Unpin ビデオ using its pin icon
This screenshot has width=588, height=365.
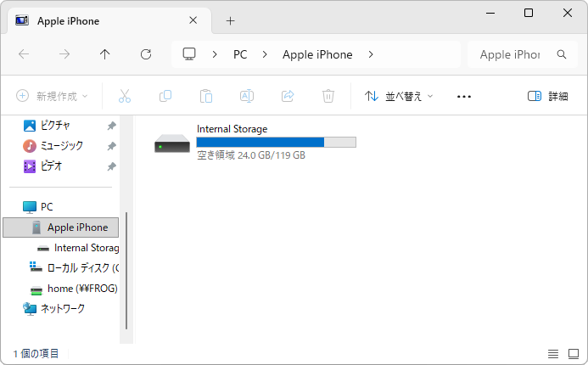tap(111, 166)
